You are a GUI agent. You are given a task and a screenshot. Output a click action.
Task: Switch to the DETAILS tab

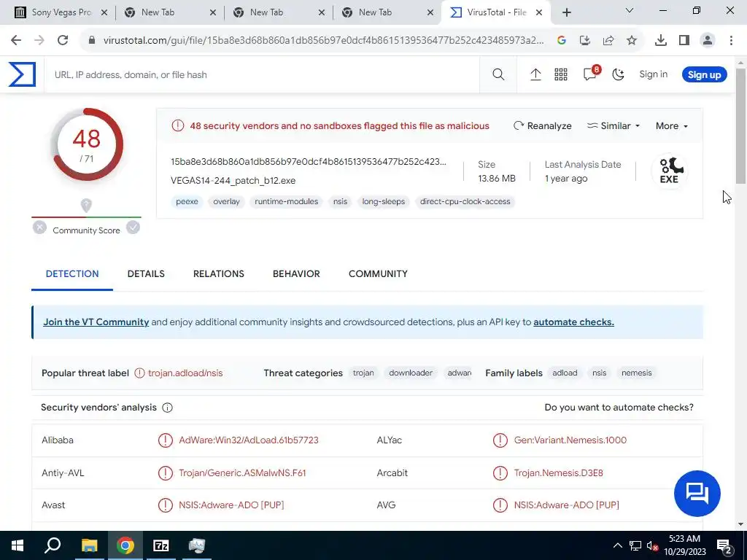coord(146,274)
